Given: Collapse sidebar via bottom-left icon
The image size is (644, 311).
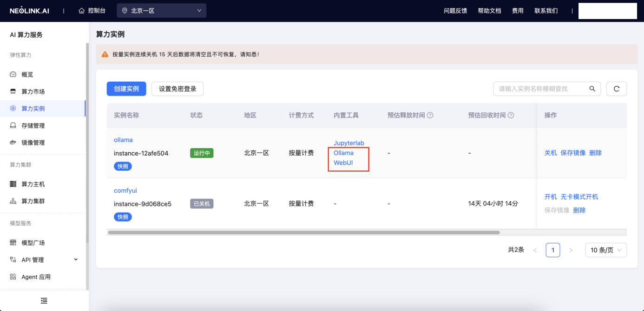Looking at the screenshot, I should (44, 301).
